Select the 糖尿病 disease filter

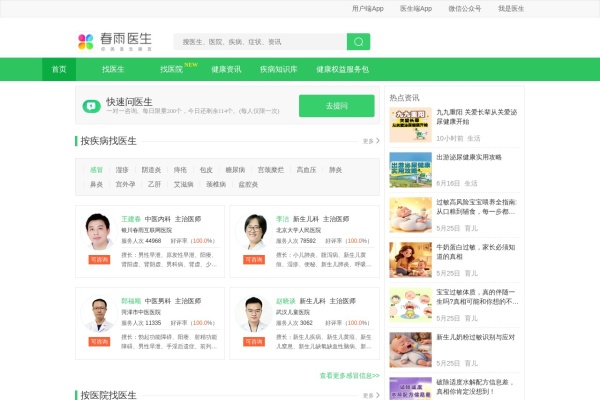pyautogui.click(x=235, y=170)
